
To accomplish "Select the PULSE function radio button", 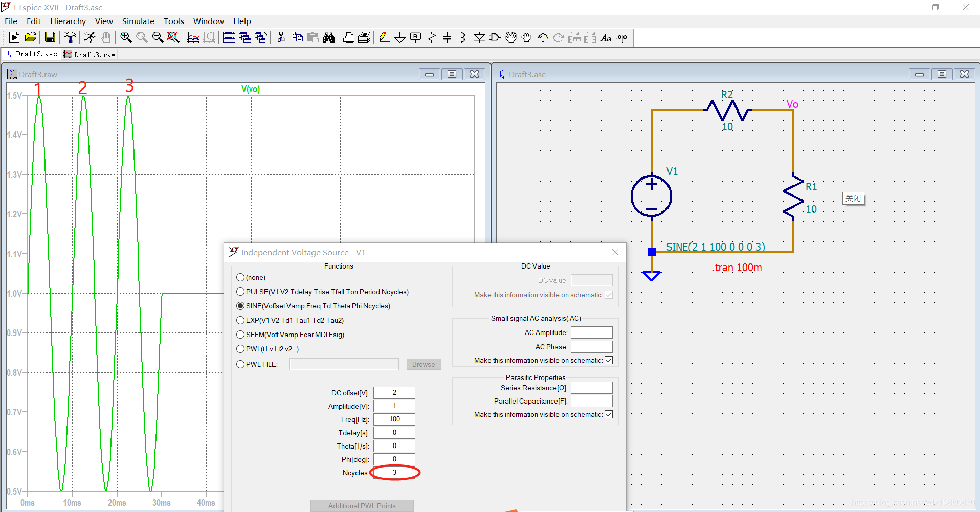I will [x=240, y=292].
